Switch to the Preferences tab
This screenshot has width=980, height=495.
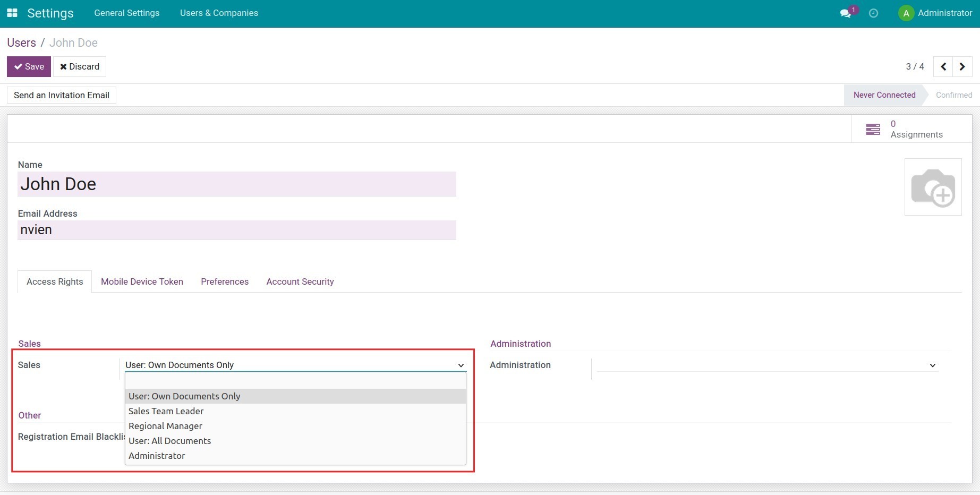tap(225, 281)
